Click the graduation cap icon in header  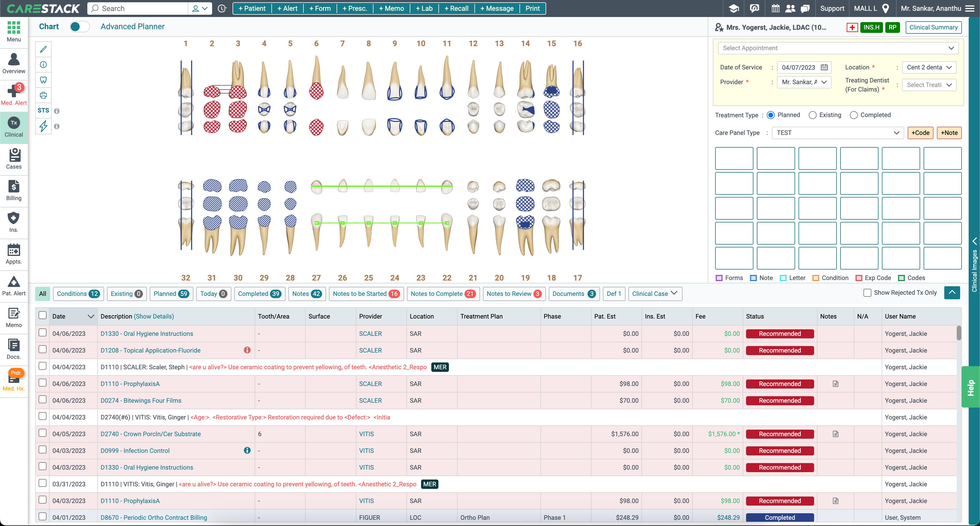pyautogui.click(x=734, y=9)
